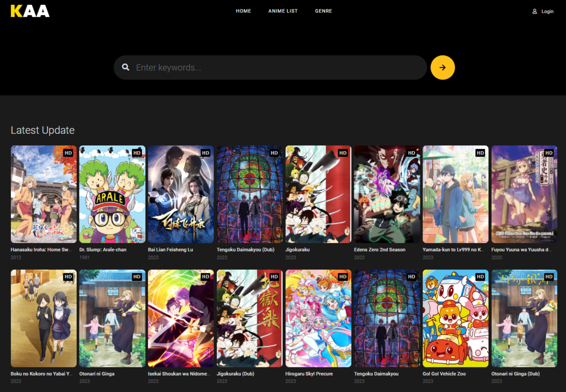Click HD badge on Go! Go! Vehicle Zoo
Viewport: 566px width, 392px height.
(x=480, y=277)
